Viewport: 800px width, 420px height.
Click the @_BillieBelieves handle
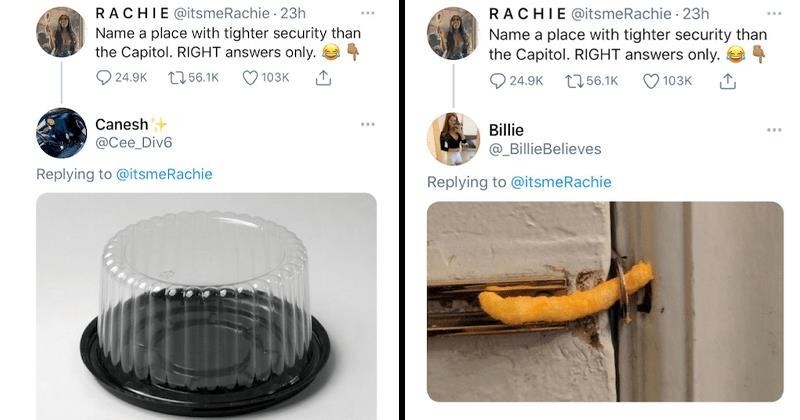click(545, 149)
